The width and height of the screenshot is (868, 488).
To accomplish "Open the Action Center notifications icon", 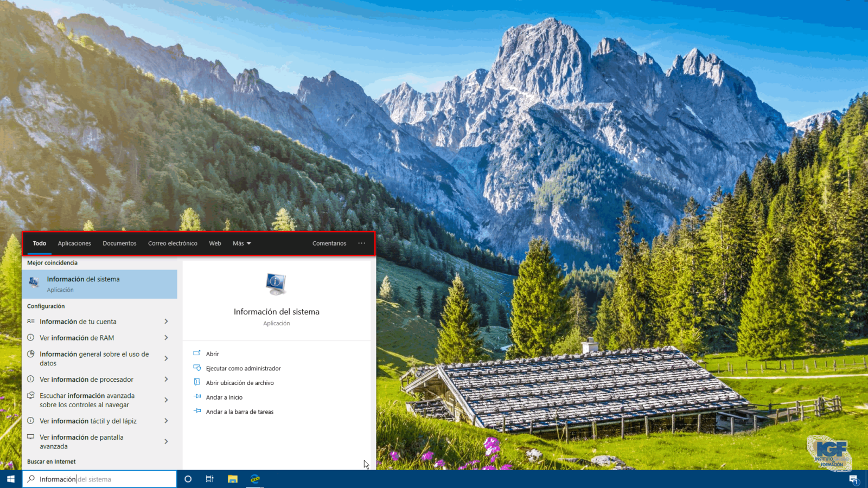I will pyautogui.click(x=853, y=479).
